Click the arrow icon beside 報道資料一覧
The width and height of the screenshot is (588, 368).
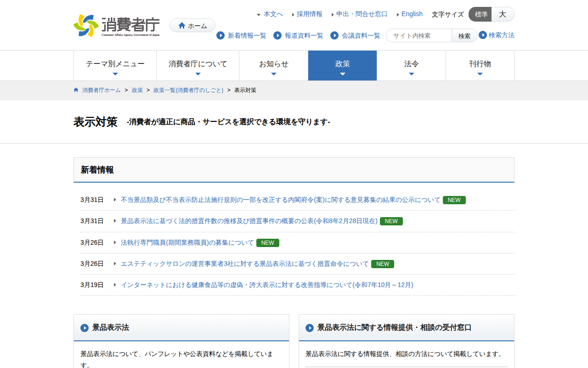(x=277, y=35)
